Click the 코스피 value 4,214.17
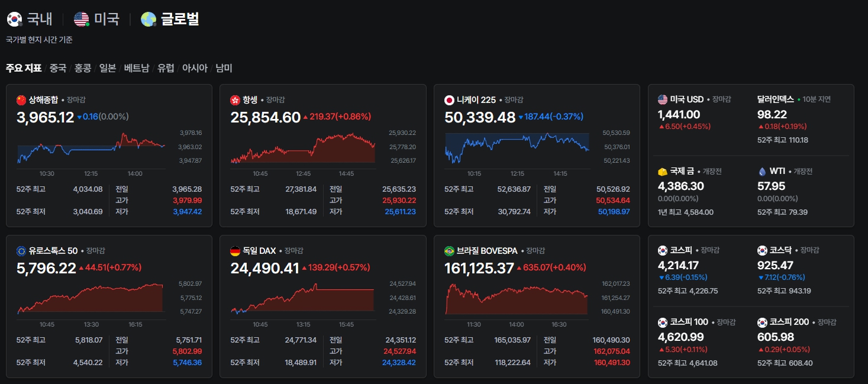 click(678, 265)
